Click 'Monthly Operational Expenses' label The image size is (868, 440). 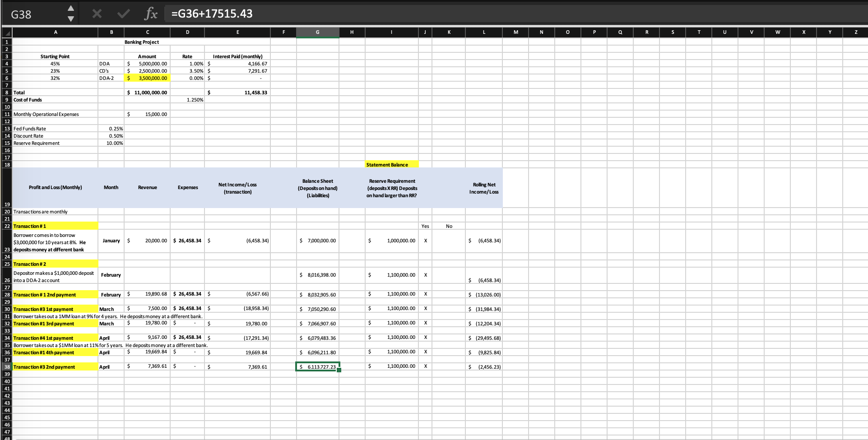46,114
